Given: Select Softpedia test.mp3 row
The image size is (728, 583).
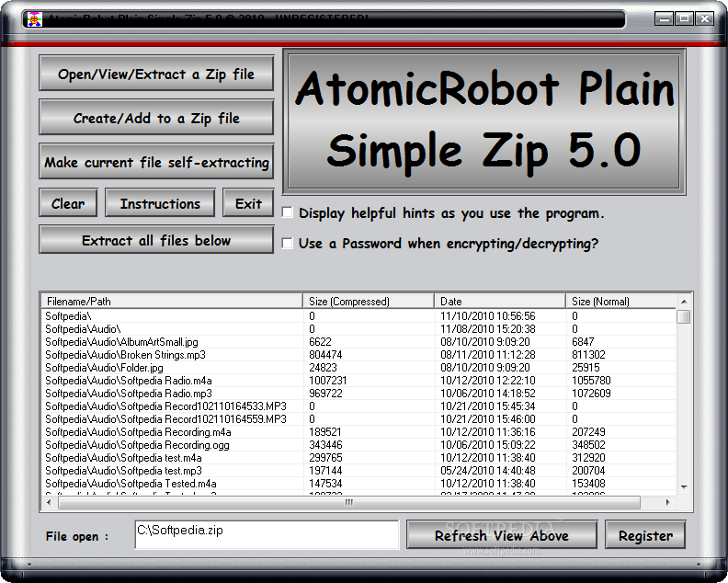Looking at the screenshot, I should (358, 471).
